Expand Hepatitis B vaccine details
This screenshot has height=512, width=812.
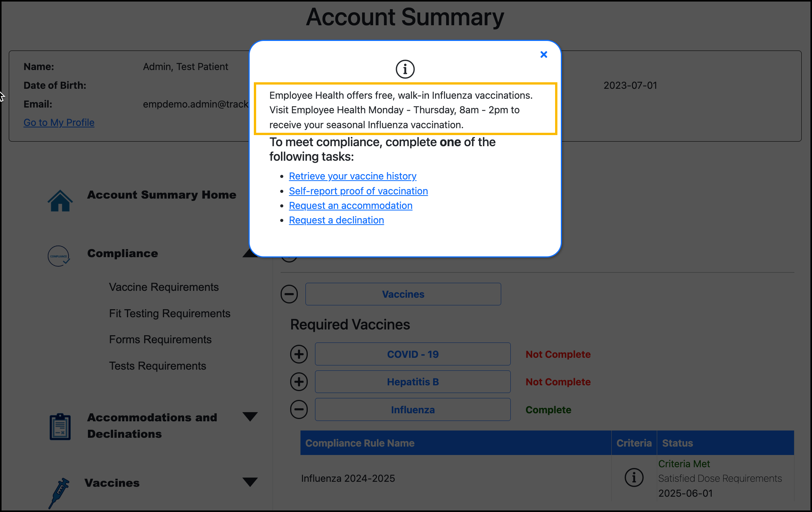point(299,382)
